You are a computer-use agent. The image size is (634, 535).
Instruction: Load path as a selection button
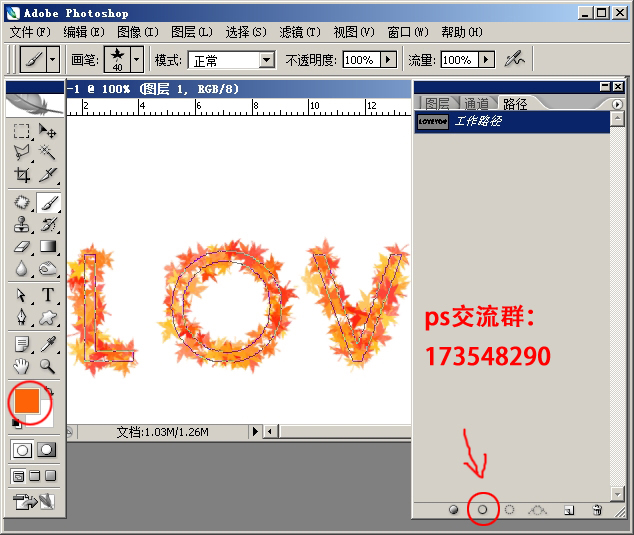[509, 510]
